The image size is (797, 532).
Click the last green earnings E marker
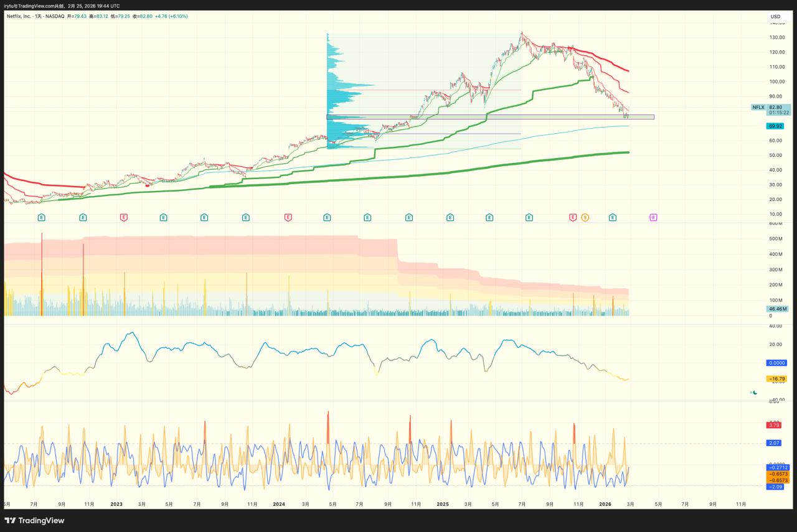613,217
